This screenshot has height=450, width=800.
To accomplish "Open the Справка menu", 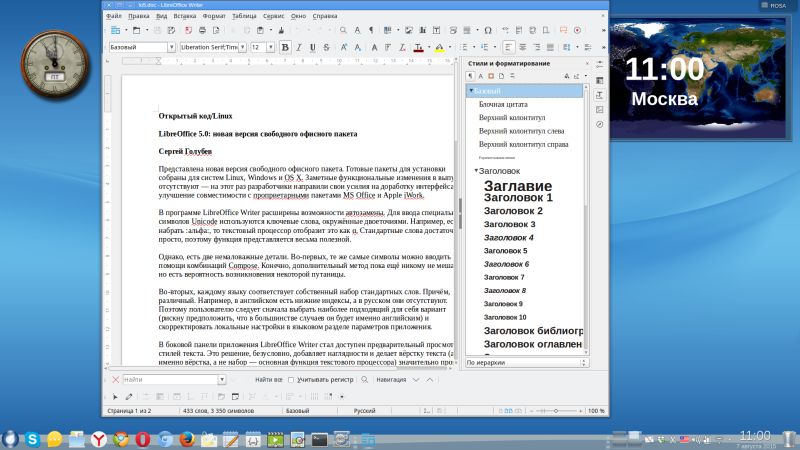I will pos(324,16).
